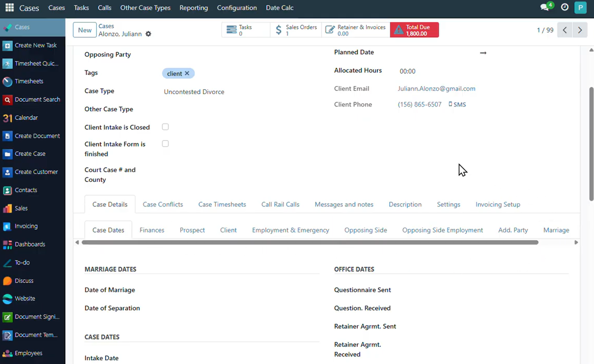Check the Client Intake is Closed checkbox
Viewport: 594px width, 364px height.
pos(165,127)
